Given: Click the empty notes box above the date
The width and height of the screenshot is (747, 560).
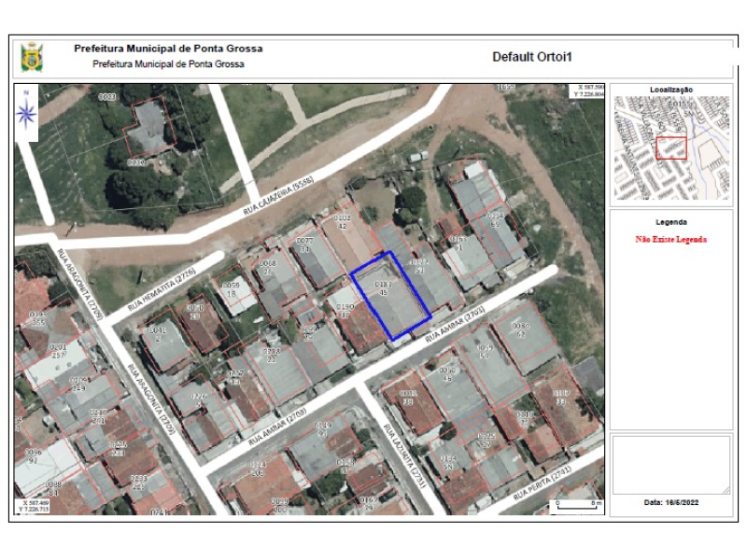Looking at the screenshot, I should [670, 464].
